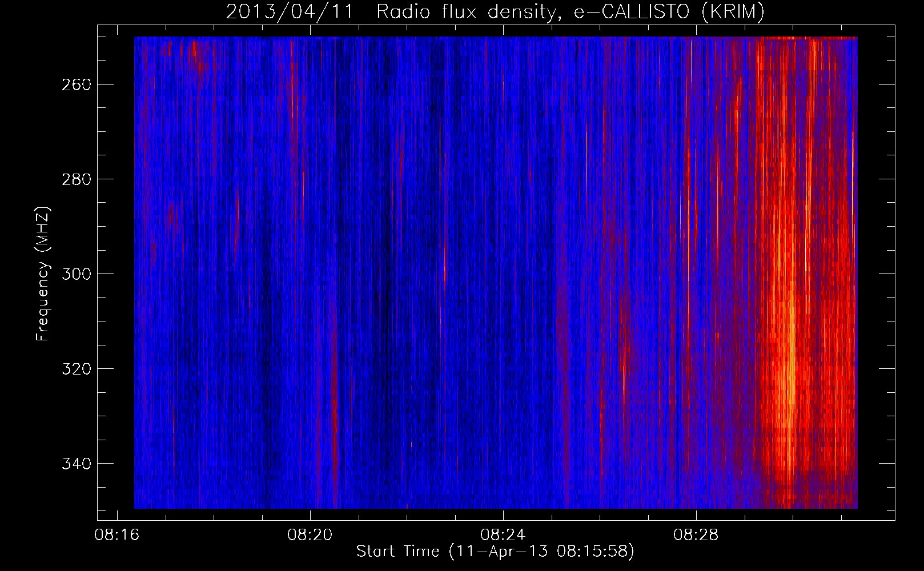Select the 280 frequency tick label
924x571 pixels.
[x=76, y=179]
